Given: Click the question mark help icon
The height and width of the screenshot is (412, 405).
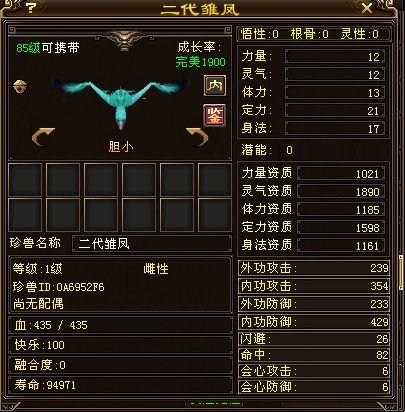Looking at the screenshot, I should tap(30, 7).
